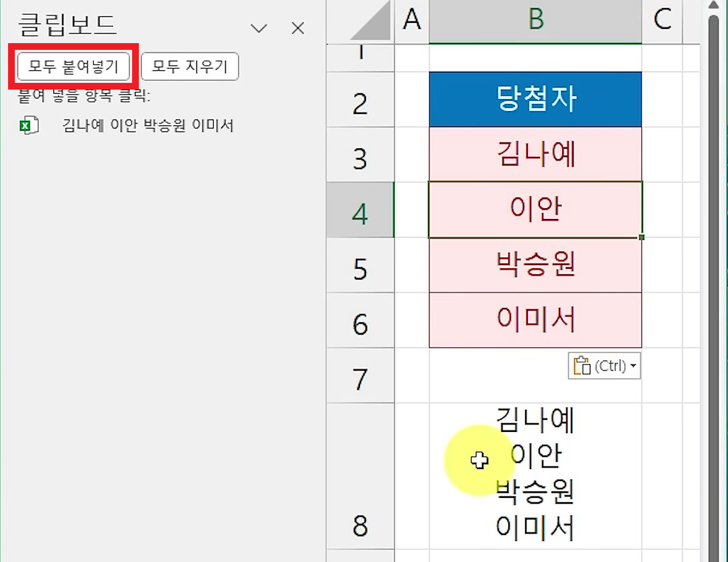Select row 7 header
The image size is (728, 562).
[x=360, y=376]
